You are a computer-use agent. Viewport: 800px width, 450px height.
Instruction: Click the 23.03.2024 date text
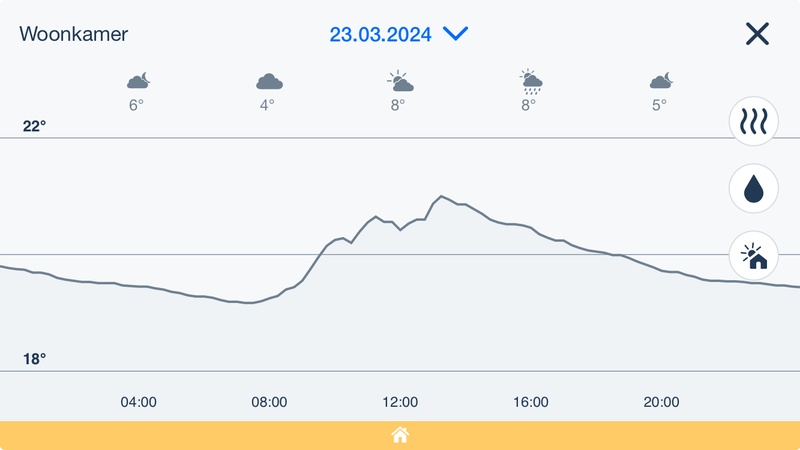click(381, 34)
